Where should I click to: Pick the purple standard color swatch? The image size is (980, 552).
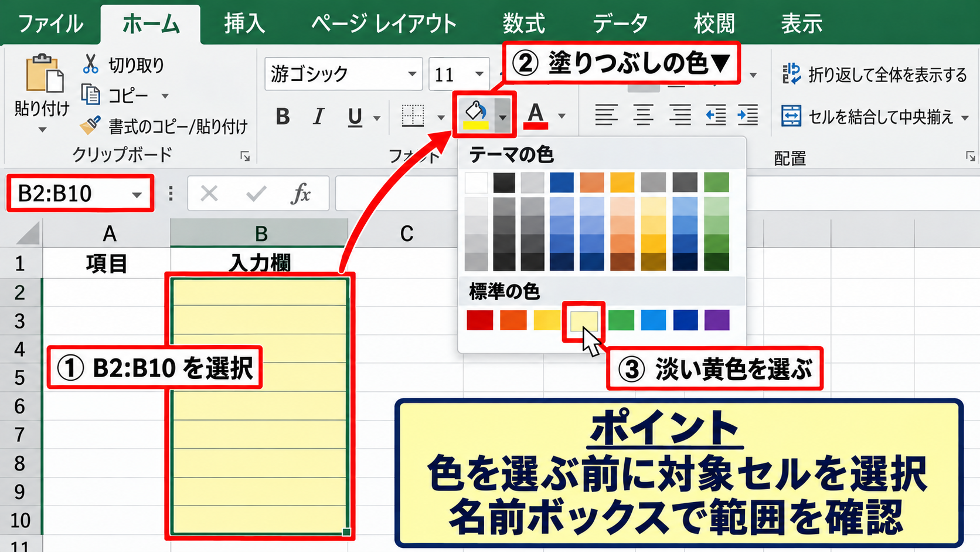[716, 320]
